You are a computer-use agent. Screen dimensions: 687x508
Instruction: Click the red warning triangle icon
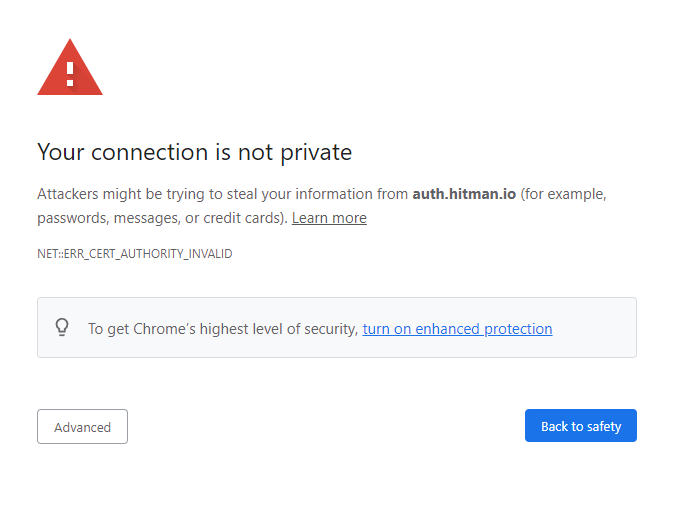70,67
